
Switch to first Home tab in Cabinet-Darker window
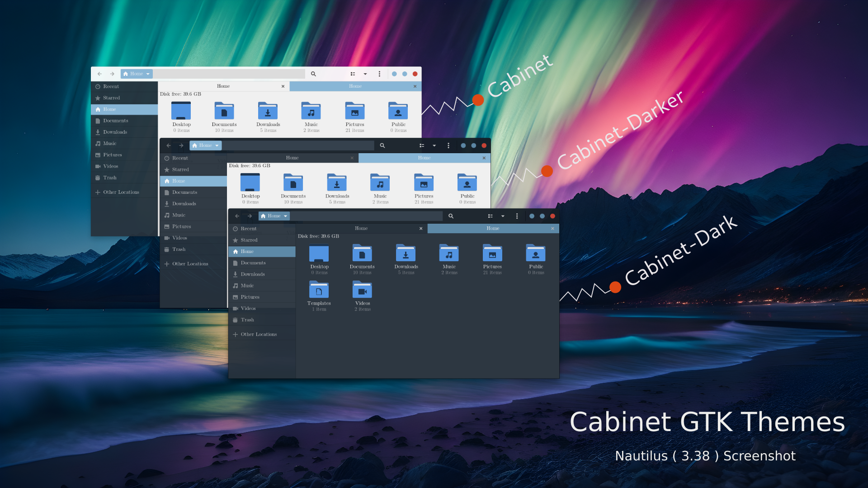[x=292, y=158]
